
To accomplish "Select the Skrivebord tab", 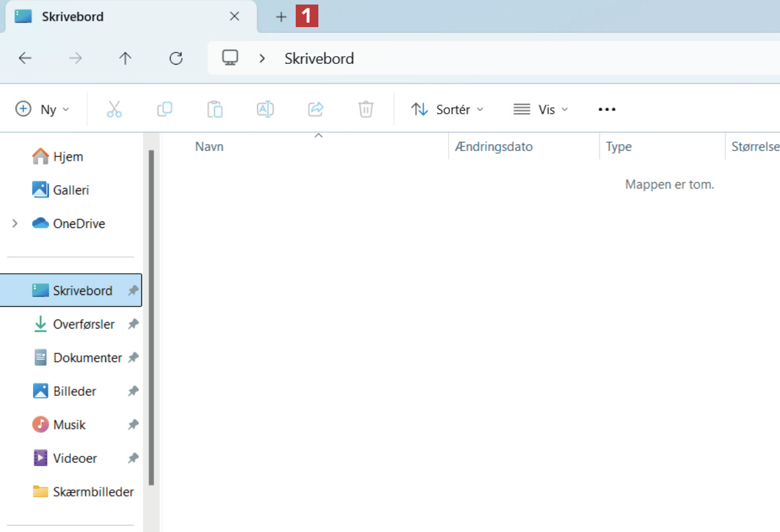I will pos(116,17).
